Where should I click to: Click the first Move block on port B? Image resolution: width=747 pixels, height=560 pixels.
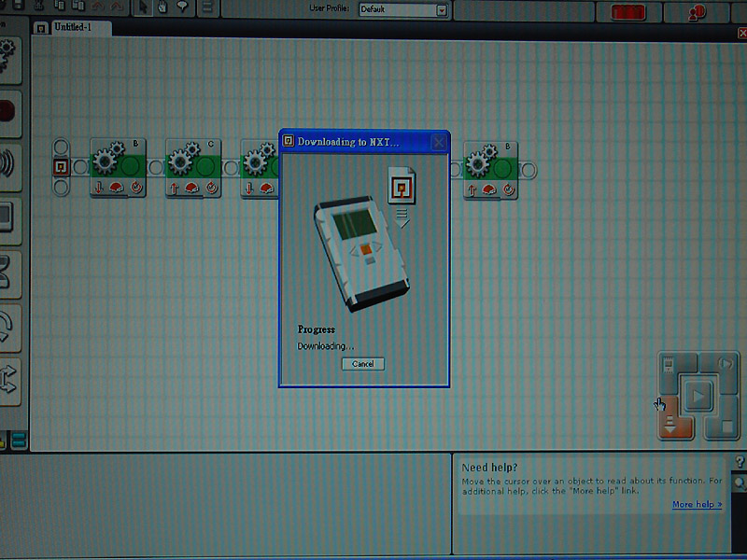click(118, 167)
